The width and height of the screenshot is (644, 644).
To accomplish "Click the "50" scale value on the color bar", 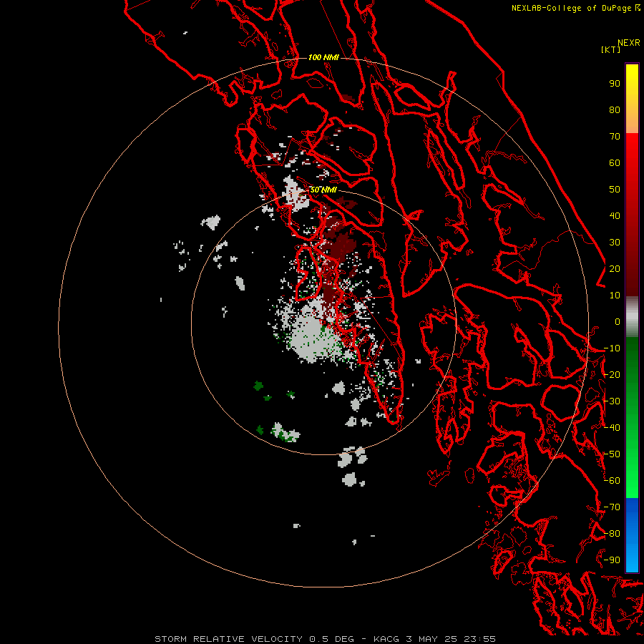I will click(615, 190).
